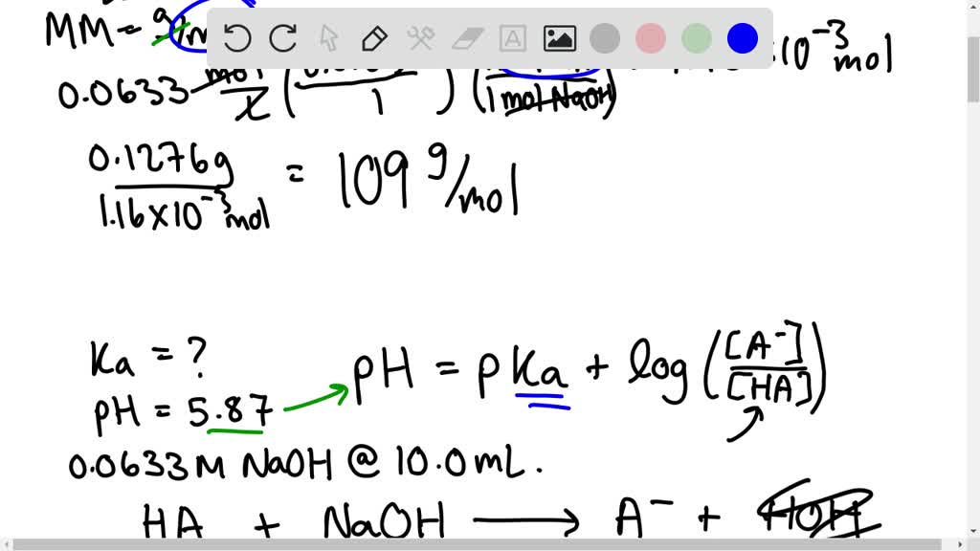The height and width of the screenshot is (551, 980).
Task: Switch drawing color to red
Action: (x=651, y=38)
